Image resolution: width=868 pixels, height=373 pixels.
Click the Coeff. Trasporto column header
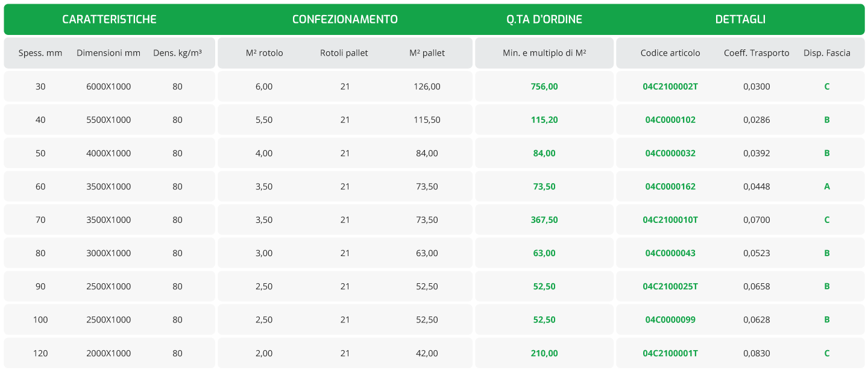[756, 53]
